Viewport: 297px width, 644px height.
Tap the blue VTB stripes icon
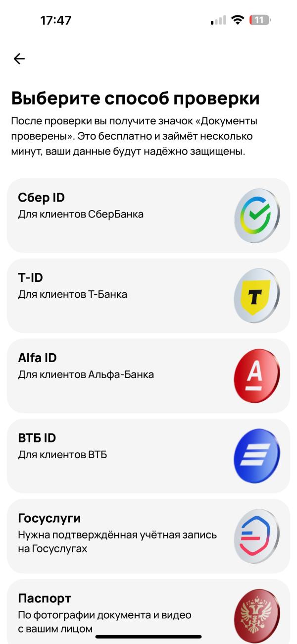point(256,456)
